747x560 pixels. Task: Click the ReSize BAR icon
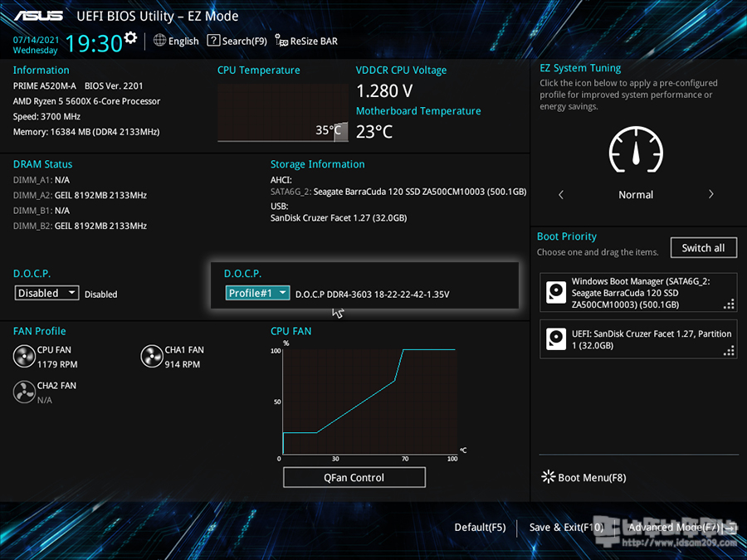[281, 41]
